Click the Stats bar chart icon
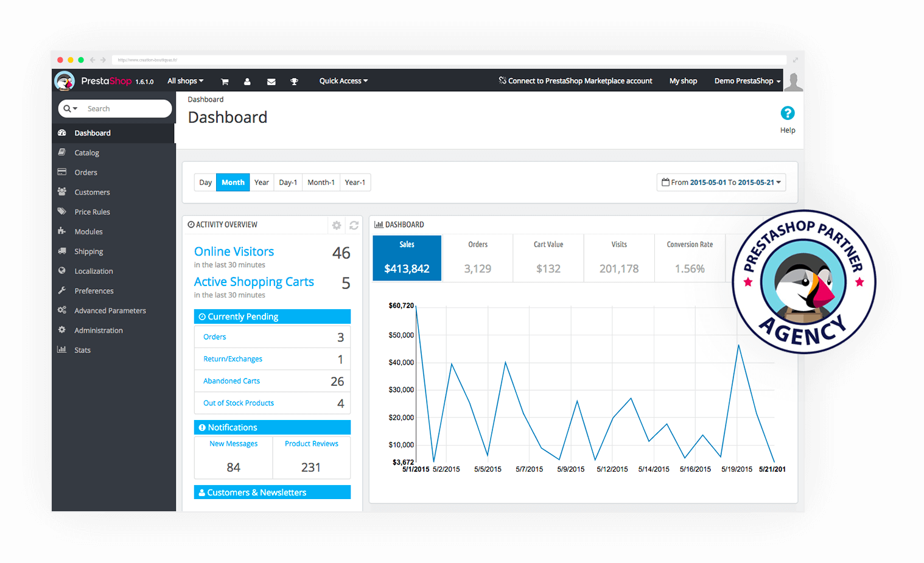The width and height of the screenshot is (924, 563). click(x=61, y=349)
